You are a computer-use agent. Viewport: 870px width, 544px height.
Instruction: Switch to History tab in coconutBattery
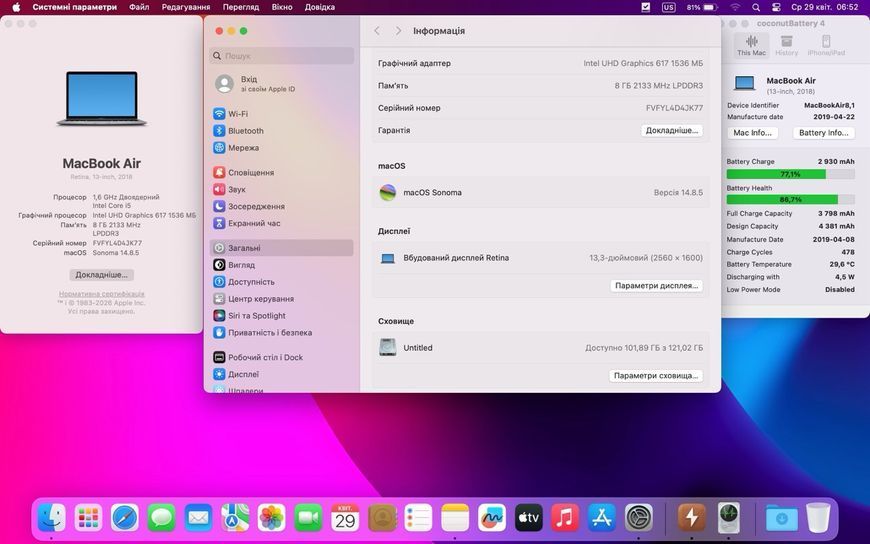pos(786,46)
